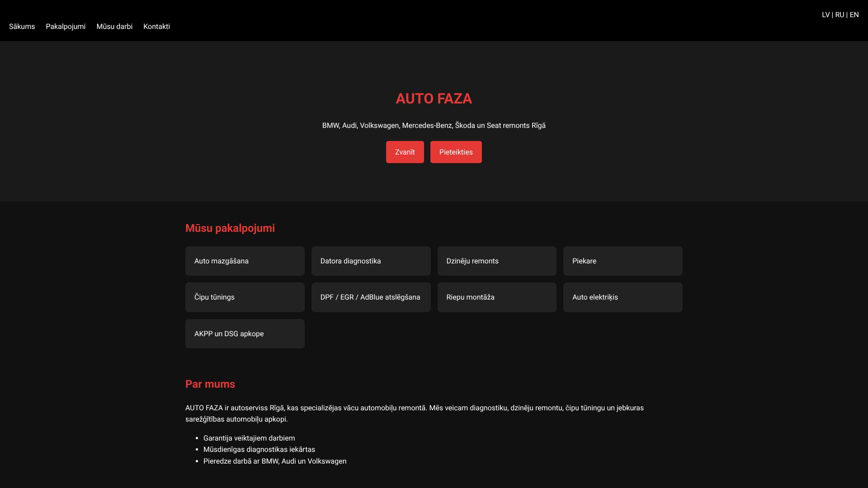Navigate to the Kontakti page
Viewport: 868px width, 488px height.
(156, 27)
